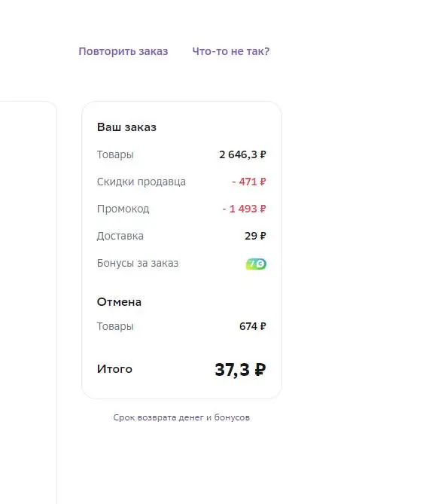
Task: Select the seller discount -471 ₽ value
Action: (x=249, y=182)
